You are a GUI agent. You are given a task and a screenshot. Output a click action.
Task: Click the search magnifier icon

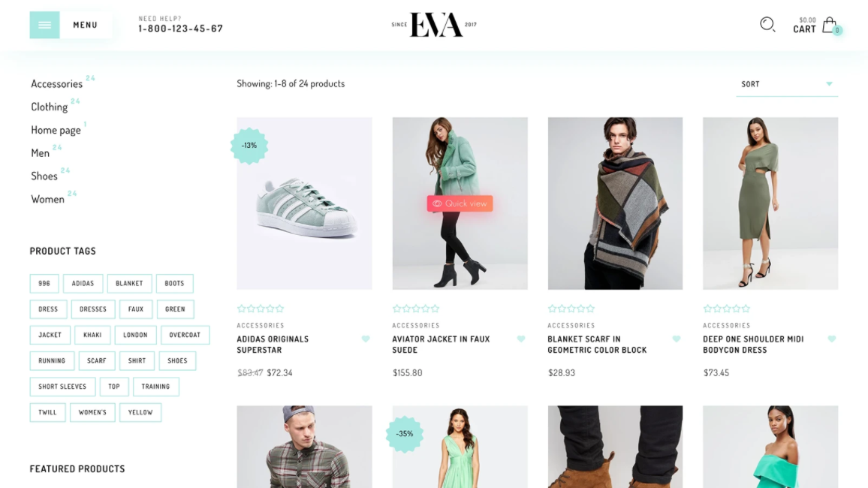[x=767, y=24]
